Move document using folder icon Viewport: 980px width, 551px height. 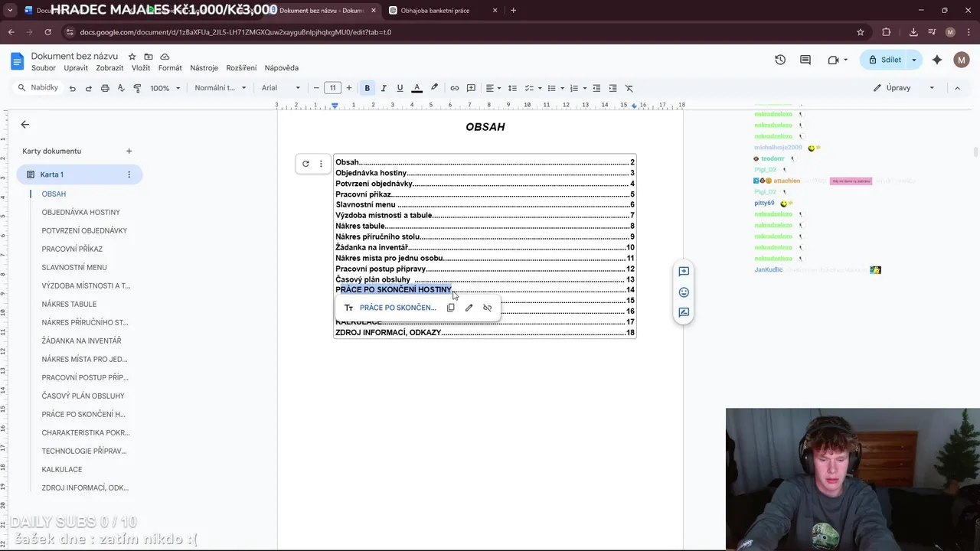pyautogui.click(x=149, y=57)
